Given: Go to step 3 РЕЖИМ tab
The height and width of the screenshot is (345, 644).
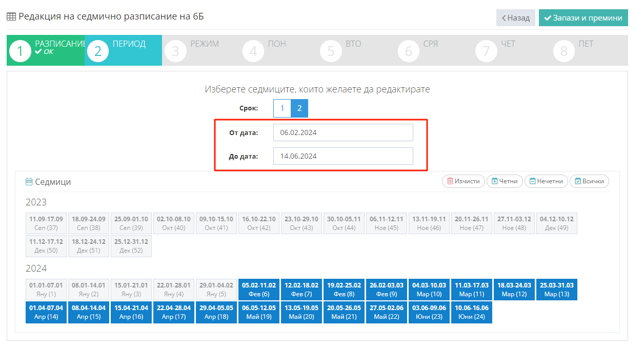Looking at the screenshot, I should [201, 50].
